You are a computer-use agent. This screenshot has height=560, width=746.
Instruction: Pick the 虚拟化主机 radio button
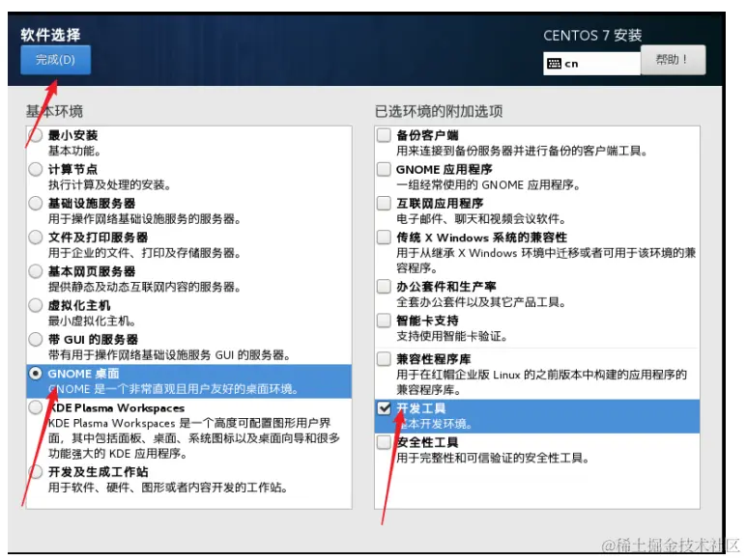pos(35,305)
